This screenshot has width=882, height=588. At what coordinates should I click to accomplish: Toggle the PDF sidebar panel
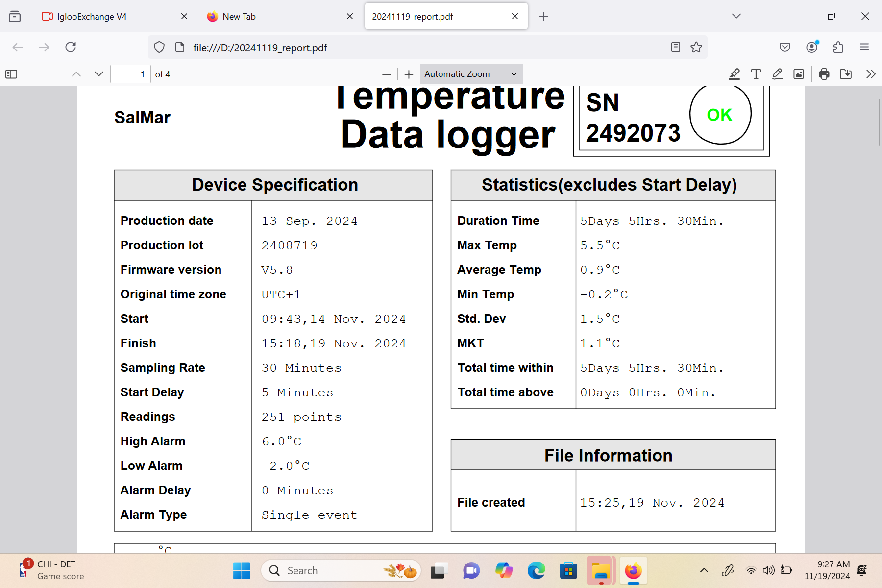click(11, 74)
